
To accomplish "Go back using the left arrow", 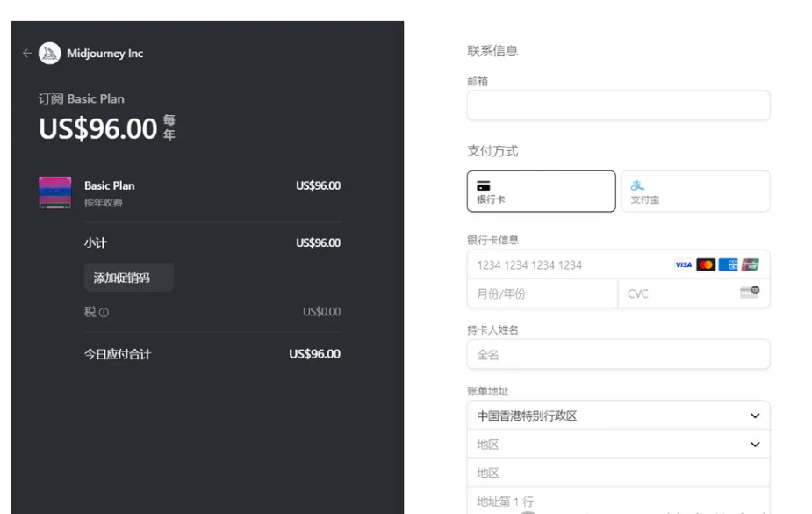I will click(x=27, y=53).
